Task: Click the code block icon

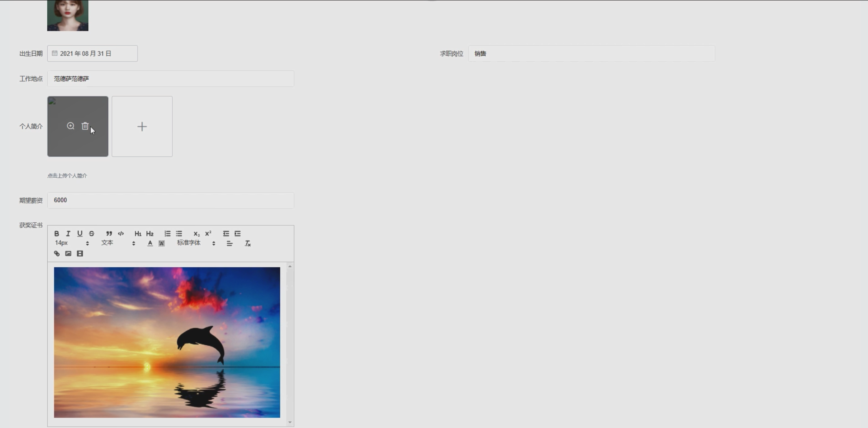Action: click(x=121, y=233)
